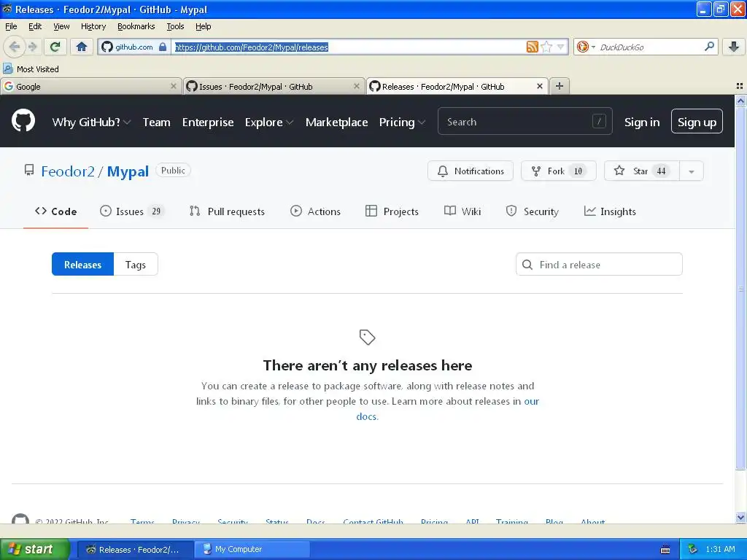This screenshot has width=747, height=560.
Task: Open the Issues tab with 29 issues
Action: coord(132,211)
